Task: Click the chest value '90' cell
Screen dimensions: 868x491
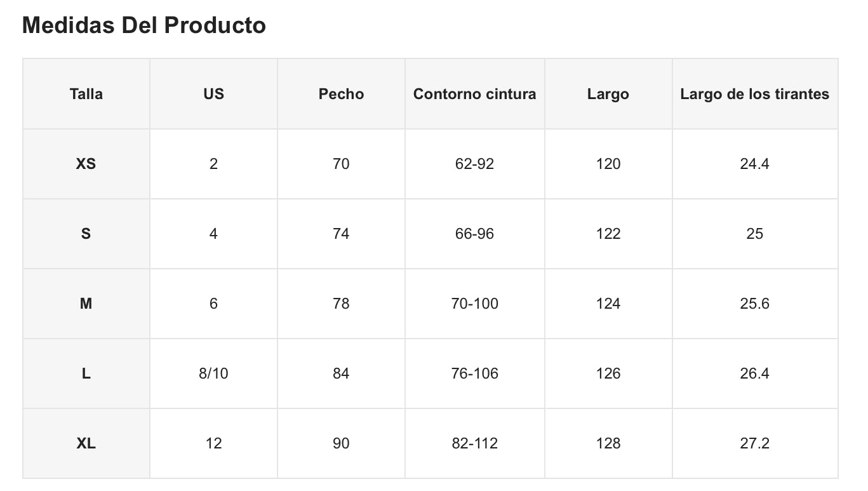Action: click(x=341, y=443)
